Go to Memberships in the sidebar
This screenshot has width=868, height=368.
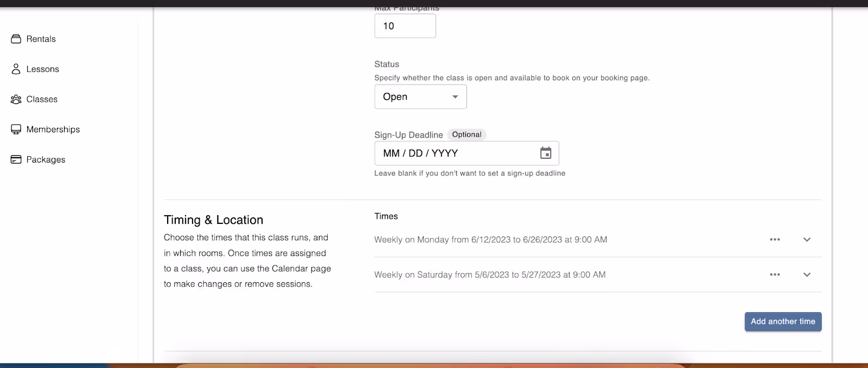(53, 130)
